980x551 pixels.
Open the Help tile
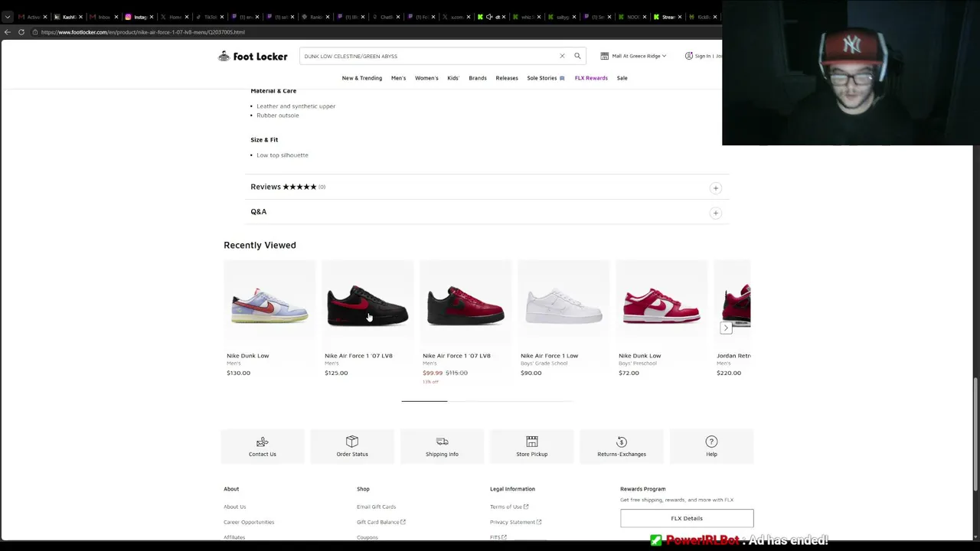711,446
